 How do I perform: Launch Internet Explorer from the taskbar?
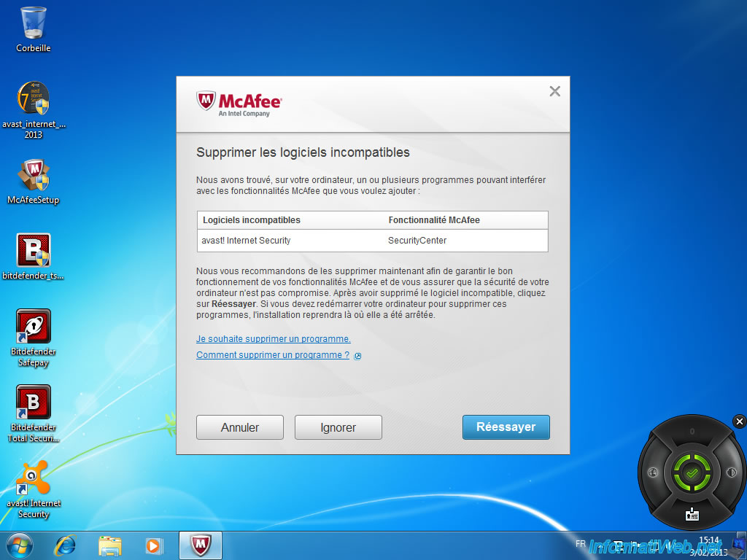pos(65,545)
